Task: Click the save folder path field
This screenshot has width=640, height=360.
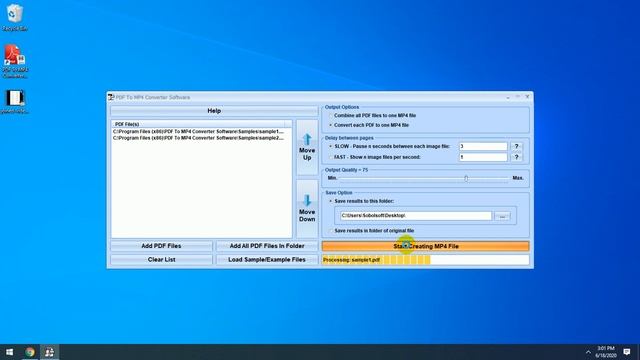Action: click(416, 216)
